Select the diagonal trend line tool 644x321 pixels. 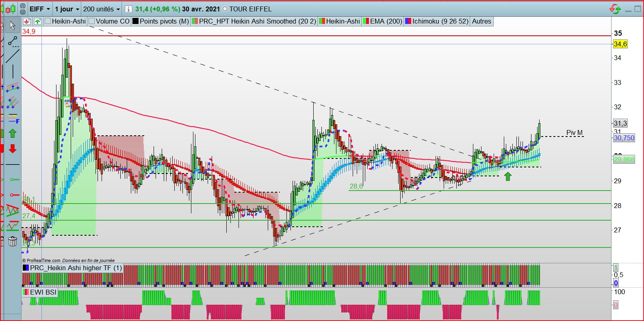pos(13,56)
